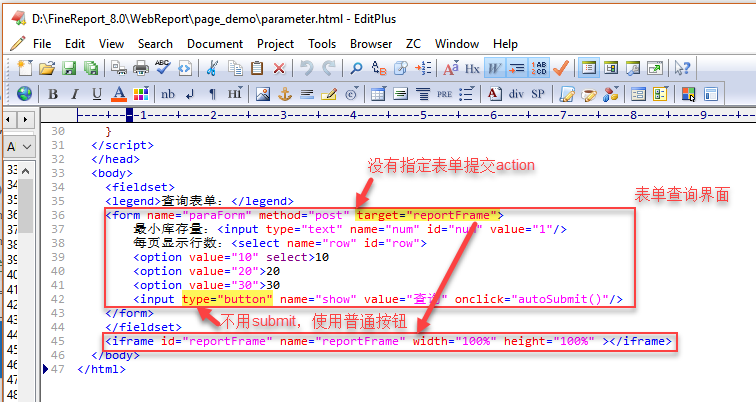756x402 pixels.
Task: Redo the last undone edit
Action: [329, 68]
